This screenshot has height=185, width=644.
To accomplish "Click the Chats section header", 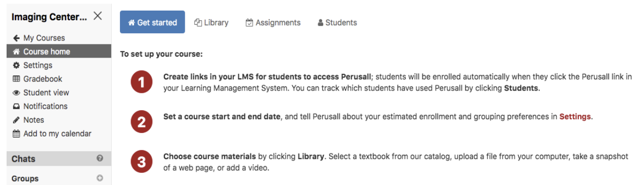I will tap(59, 158).
